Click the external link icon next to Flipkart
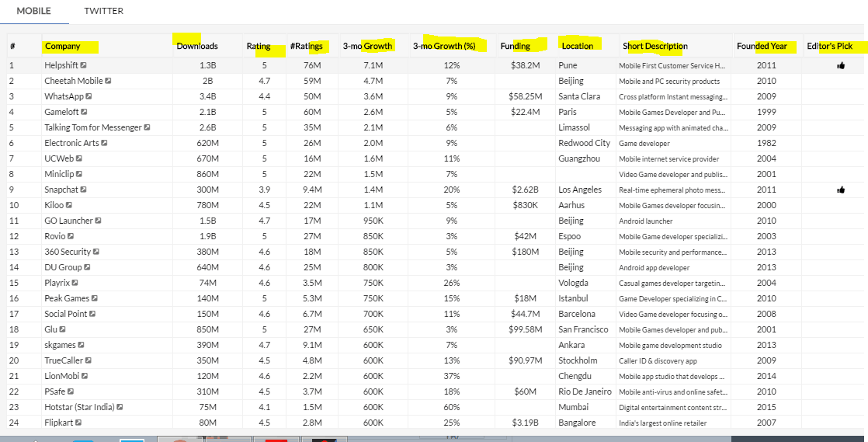This screenshot has height=442, width=868. 78,422
